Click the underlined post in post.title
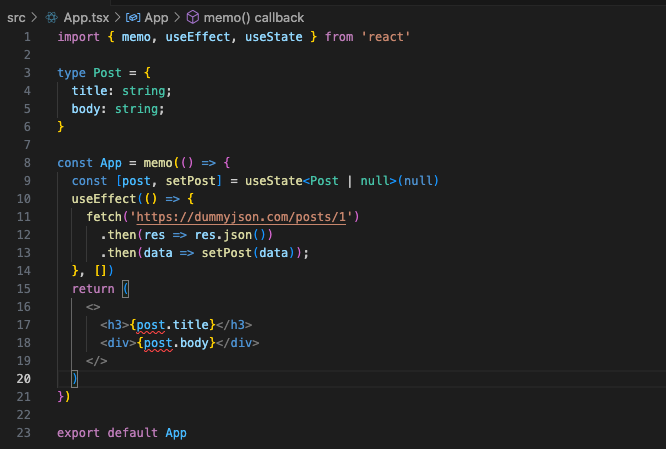Image resolution: width=666 pixels, height=449 pixels. (x=150, y=325)
